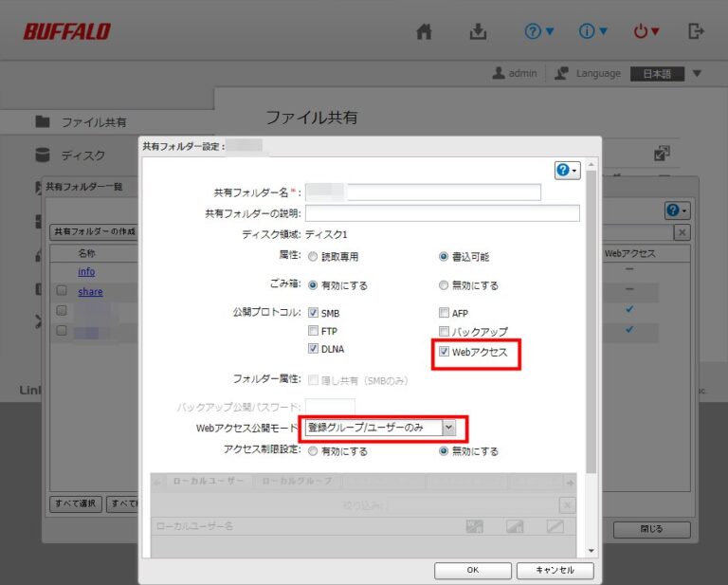728x585 pixels.
Task: Open the header info circle menu
Action: (x=592, y=31)
